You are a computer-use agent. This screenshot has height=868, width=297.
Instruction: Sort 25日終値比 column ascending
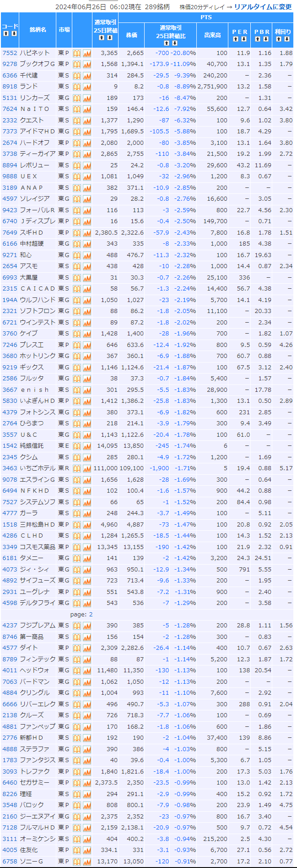pyautogui.click(x=167, y=43)
